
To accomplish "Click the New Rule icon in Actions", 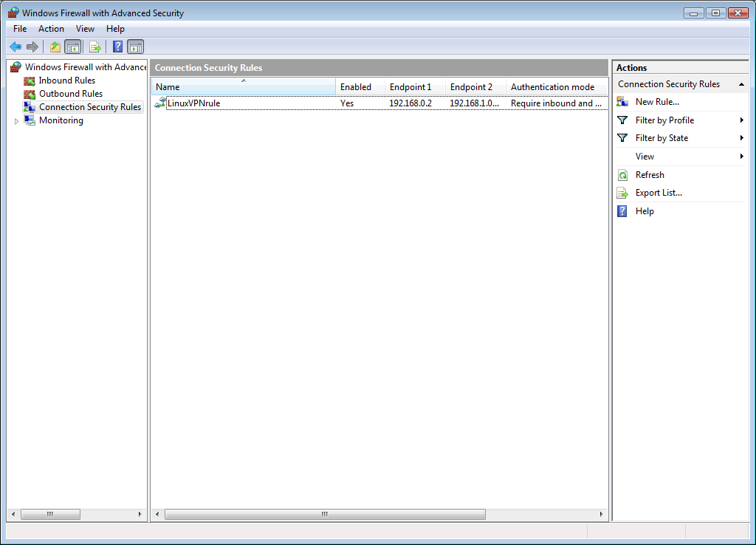I will pyautogui.click(x=622, y=102).
